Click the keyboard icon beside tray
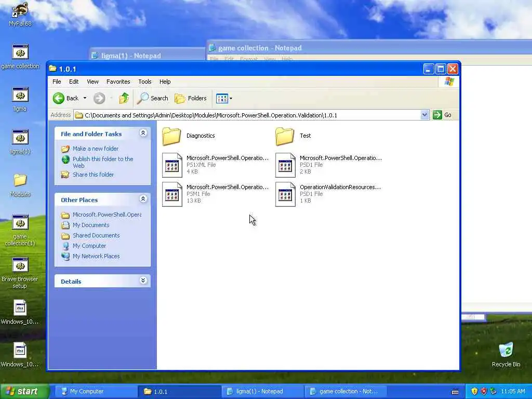532x399 pixels. pos(455,392)
